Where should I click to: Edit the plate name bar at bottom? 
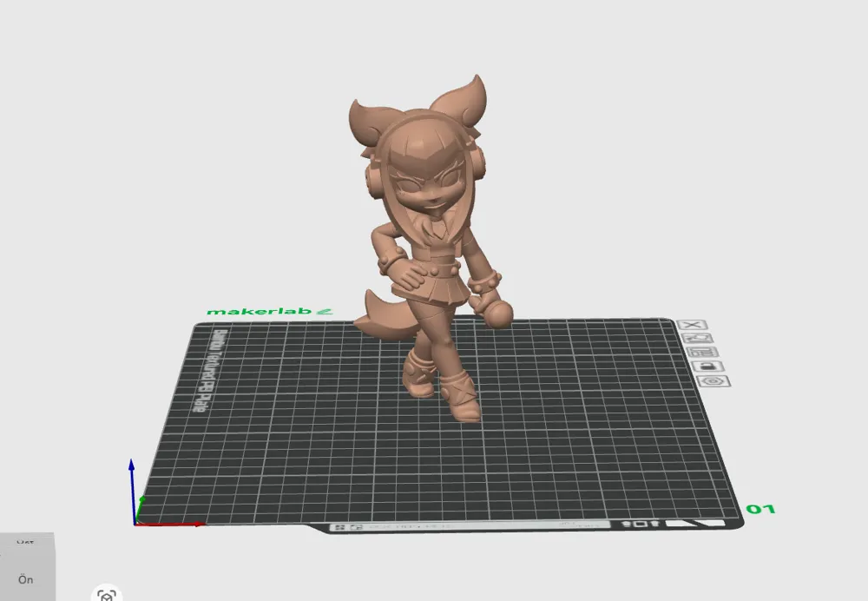pyautogui.click(x=470, y=525)
